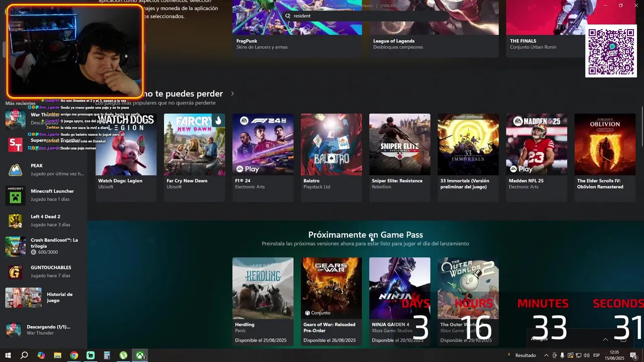Viewport: 644px width, 362px height.
Task: Click "Disponible el 21/08/2025" under Herdling
Action: [261, 340]
